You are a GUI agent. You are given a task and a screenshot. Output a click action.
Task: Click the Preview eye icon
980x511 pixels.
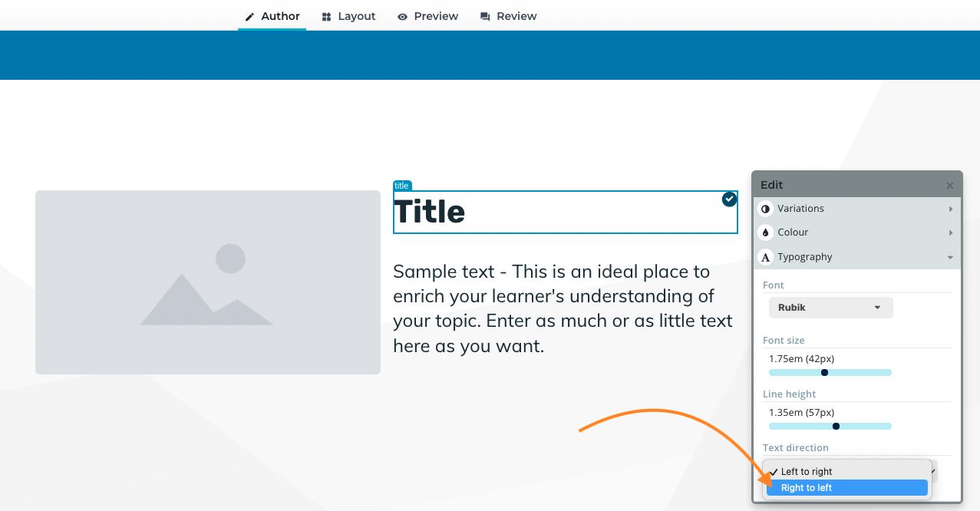403,17
